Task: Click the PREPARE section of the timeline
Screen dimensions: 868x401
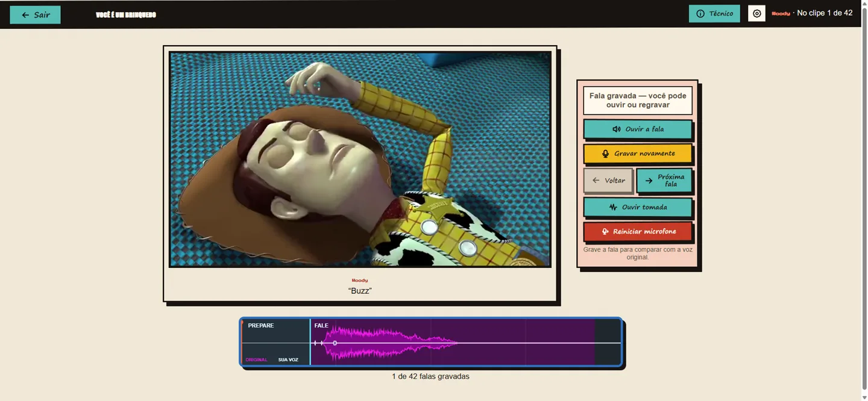Action: pyautogui.click(x=276, y=342)
